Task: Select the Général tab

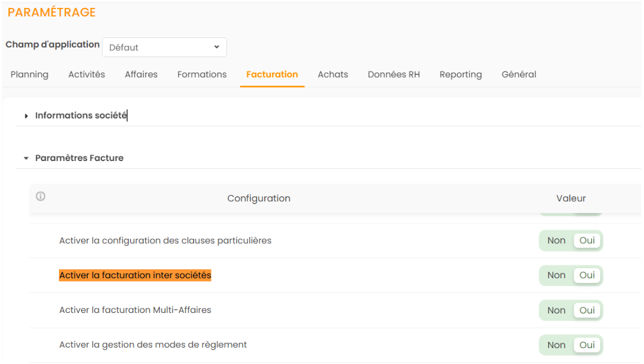Action: pyautogui.click(x=519, y=74)
